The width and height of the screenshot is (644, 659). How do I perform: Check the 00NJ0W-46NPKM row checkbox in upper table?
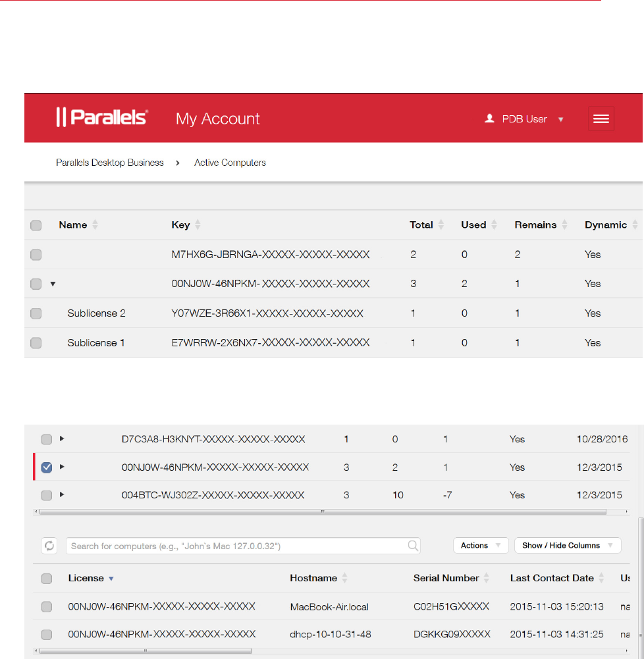[x=36, y=284]
